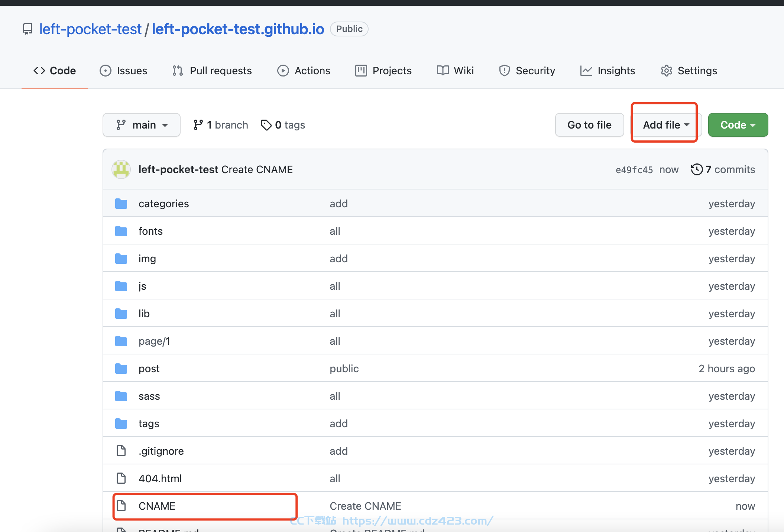
Task: Click the folder icon of categories
Action: (121, 204)
